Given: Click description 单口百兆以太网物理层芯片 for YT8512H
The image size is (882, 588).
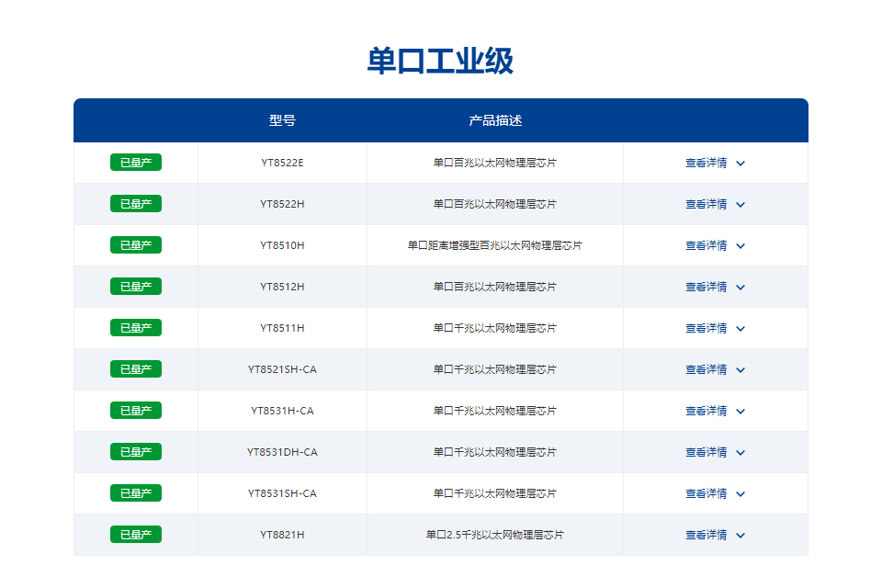Looking at the screenshot, I should coord(495,287).
